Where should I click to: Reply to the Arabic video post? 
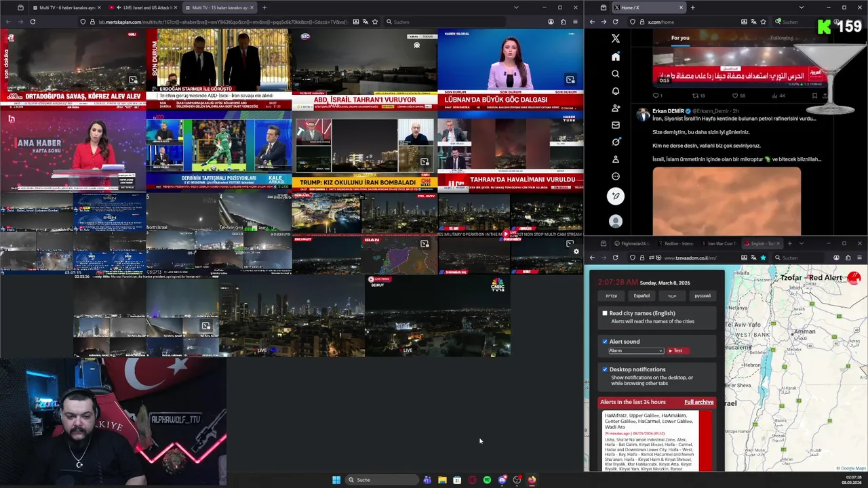656,96
